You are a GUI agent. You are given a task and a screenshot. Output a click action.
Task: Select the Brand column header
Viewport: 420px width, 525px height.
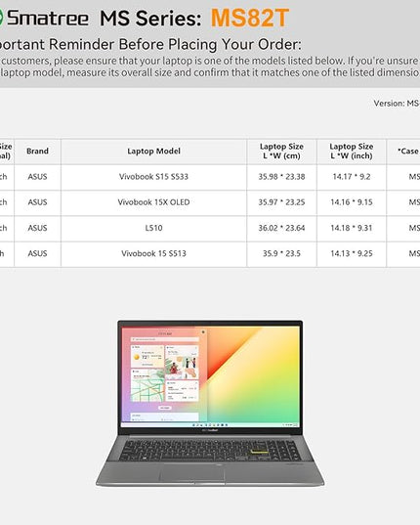37,151
